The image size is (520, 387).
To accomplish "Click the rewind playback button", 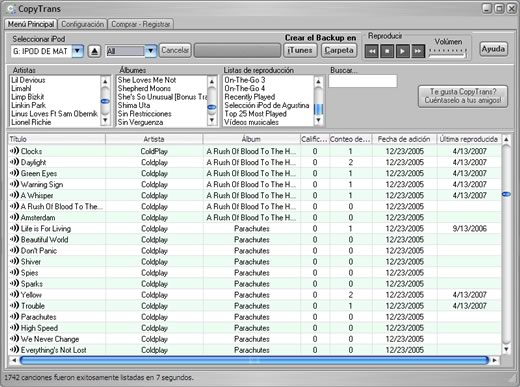I will [x=372, y=51].
